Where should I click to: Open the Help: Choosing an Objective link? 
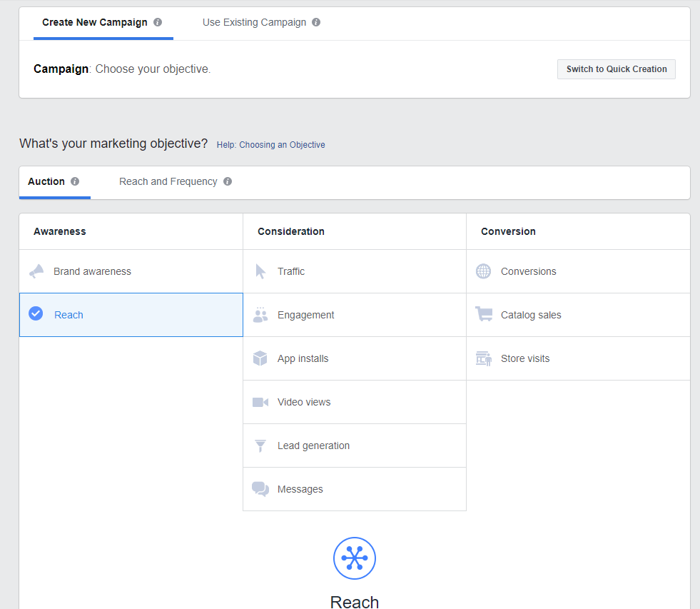coord(270,145)
